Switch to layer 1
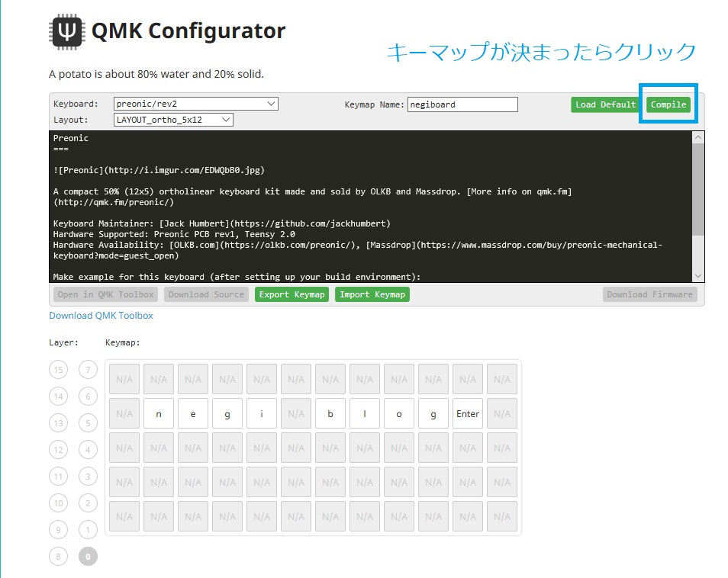Viewport: 728px width, 578px height. click(88, 530)
